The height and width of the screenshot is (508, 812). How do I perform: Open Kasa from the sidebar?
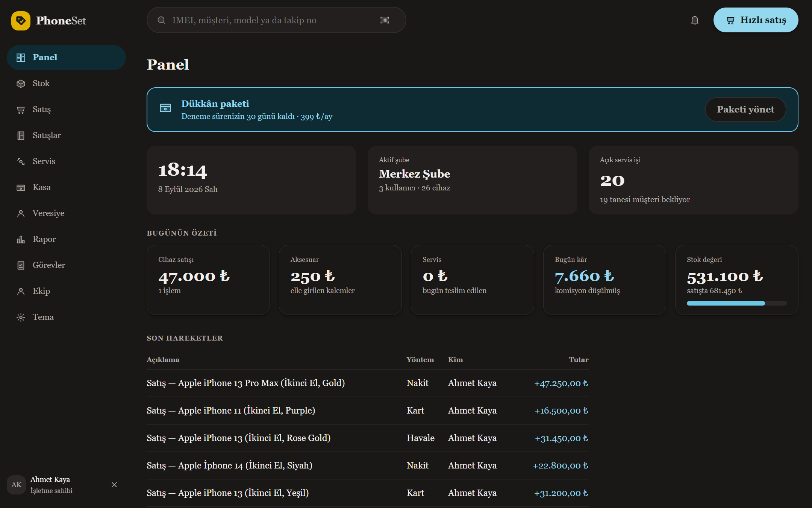66,187
